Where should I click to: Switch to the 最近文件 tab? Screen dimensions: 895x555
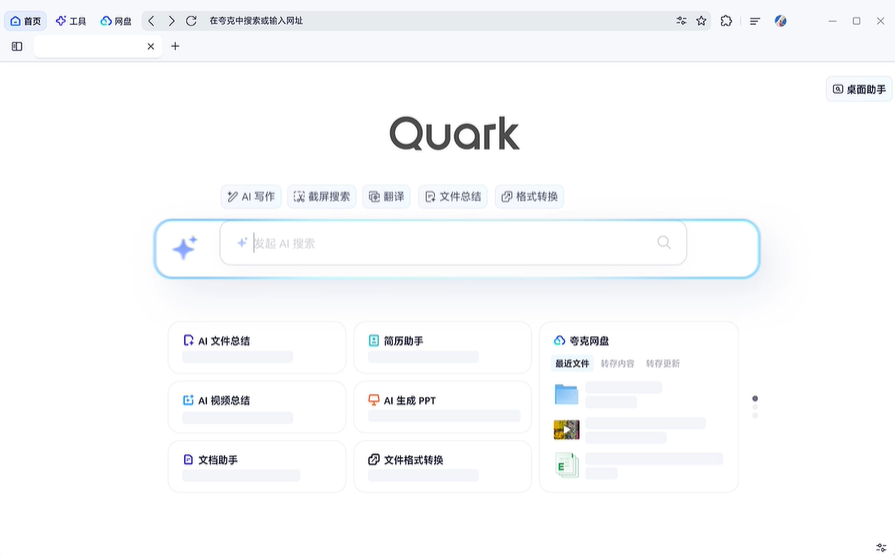coord(572,363)
